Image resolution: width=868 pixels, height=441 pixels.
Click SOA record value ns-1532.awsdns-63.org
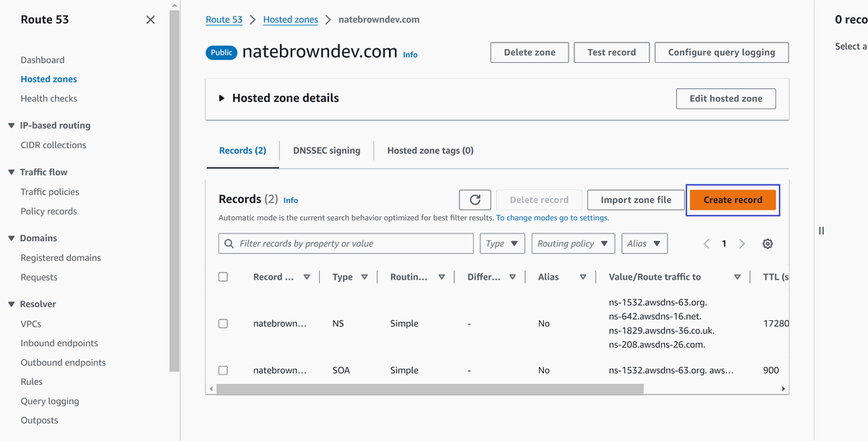point(671,370)
